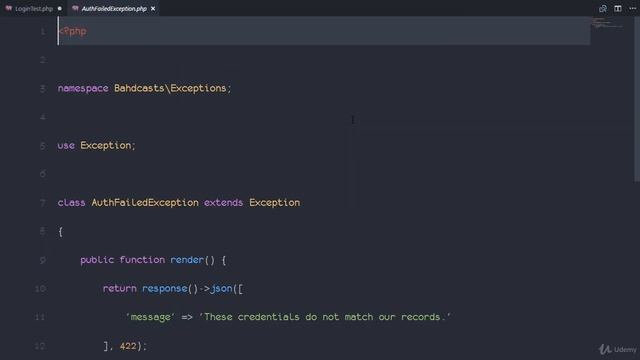Screen dimensions: 640x360
Task: Click line number 12 in the gutter
Action: 40,346
